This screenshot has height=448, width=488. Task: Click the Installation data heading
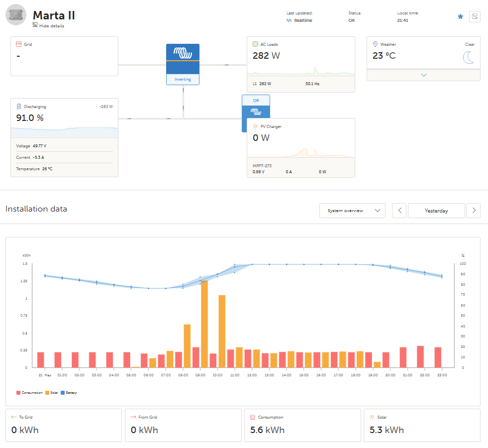click(x=36, y=209)
